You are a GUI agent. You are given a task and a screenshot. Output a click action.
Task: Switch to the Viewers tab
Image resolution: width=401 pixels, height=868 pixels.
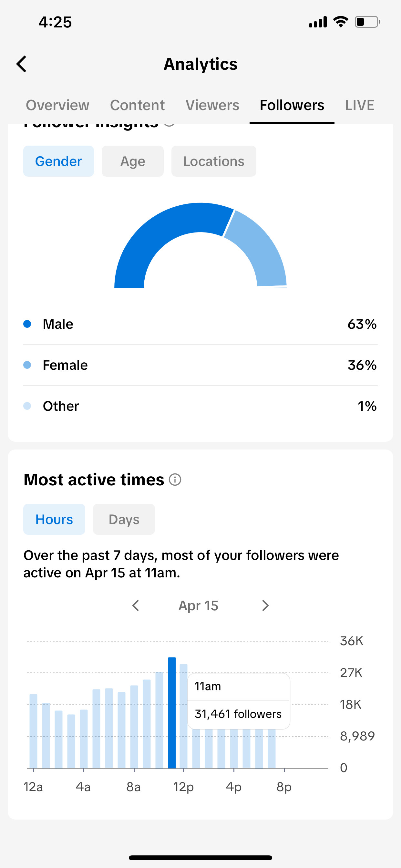[x=213, y=105]
